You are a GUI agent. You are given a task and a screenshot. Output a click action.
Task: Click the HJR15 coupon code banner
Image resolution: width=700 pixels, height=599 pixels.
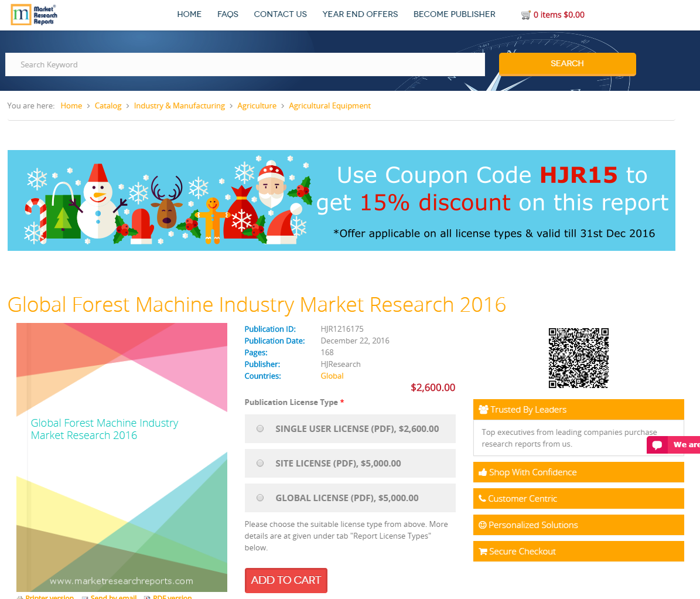pos(341,200)
